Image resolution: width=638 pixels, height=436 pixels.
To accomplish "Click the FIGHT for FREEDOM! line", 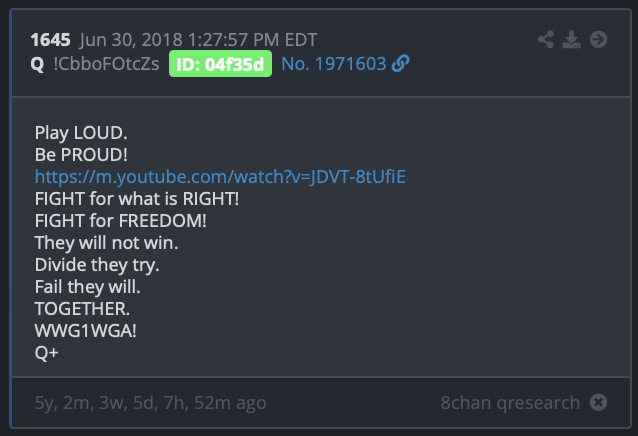I will coord(120,221).
